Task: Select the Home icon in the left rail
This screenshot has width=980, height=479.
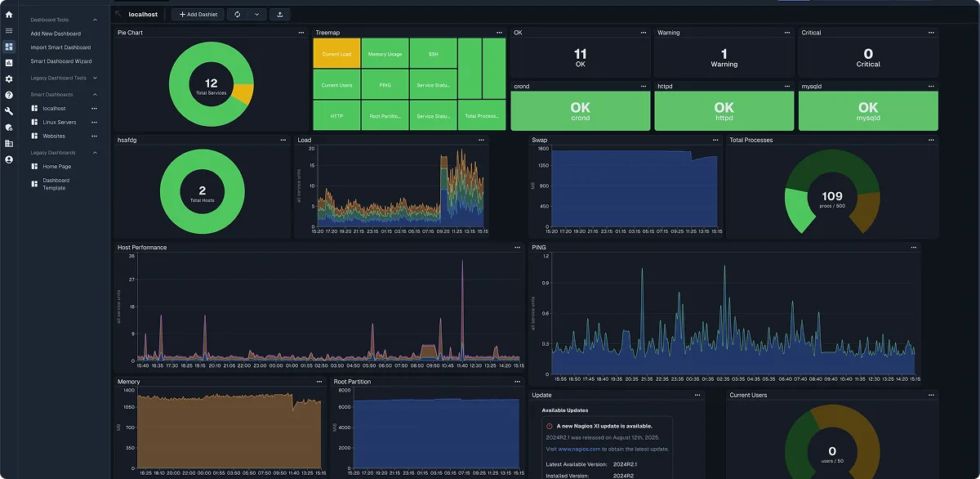Action: point(8,16)
